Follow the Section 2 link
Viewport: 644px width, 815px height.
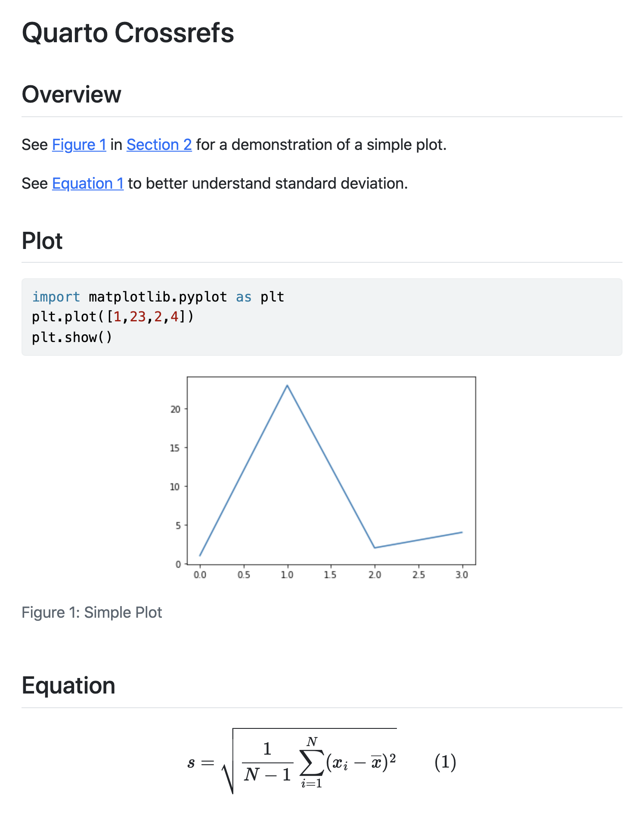(x=159, y=145)
